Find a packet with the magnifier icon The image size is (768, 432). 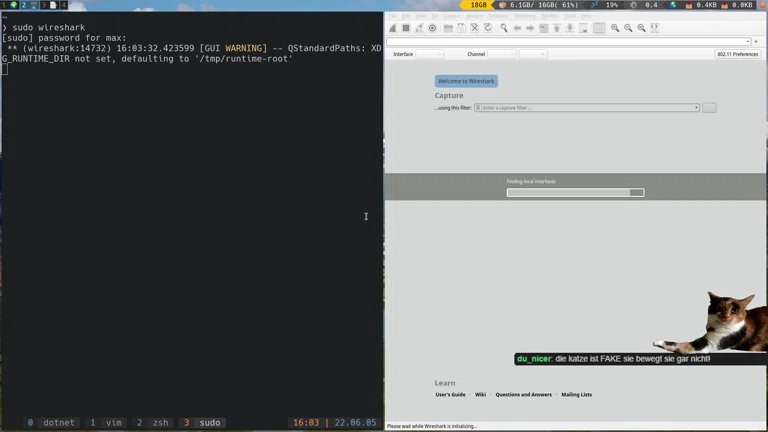[x=504, y=28]
